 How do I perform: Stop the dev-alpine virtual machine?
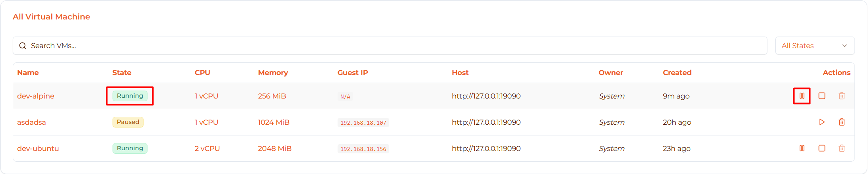tap(821, 96)
